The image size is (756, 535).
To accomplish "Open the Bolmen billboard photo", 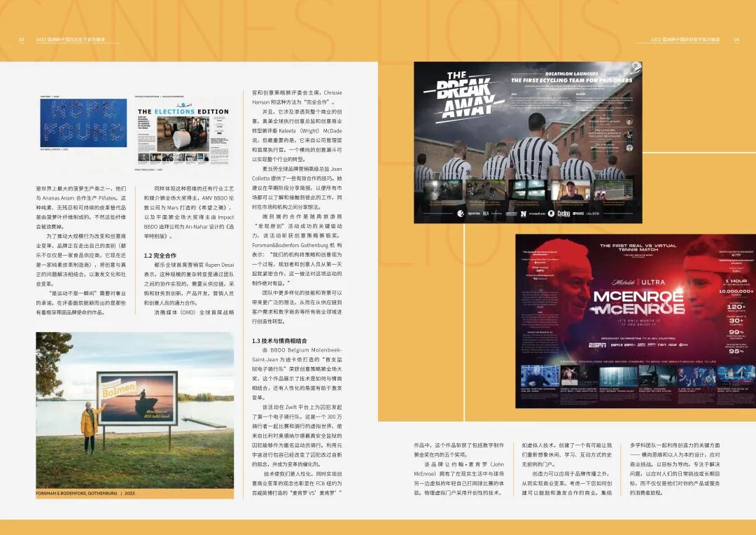I will (x=134, y=410).
